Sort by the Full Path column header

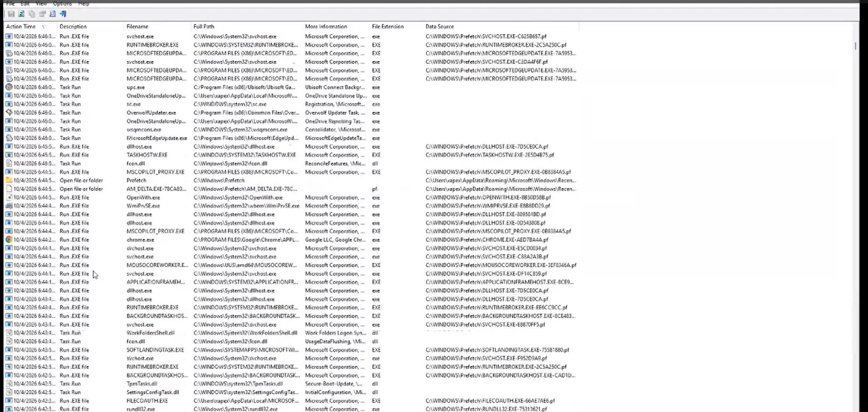(x=247, y=27)
